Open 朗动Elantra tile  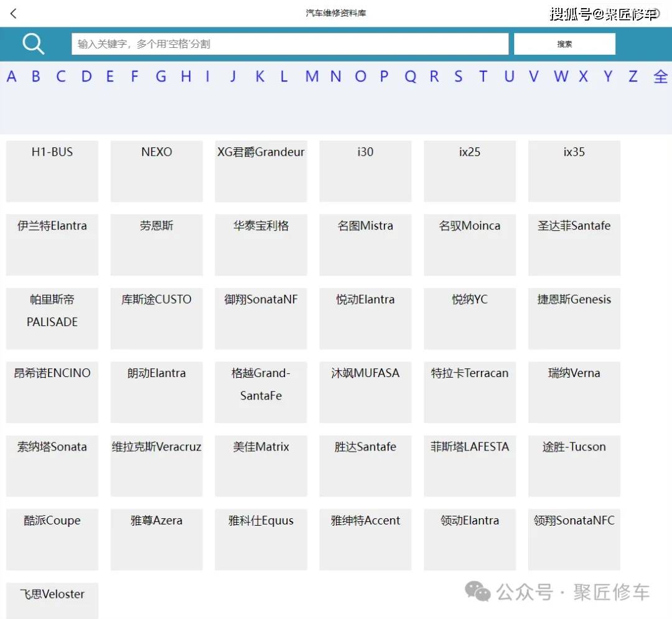156,393
